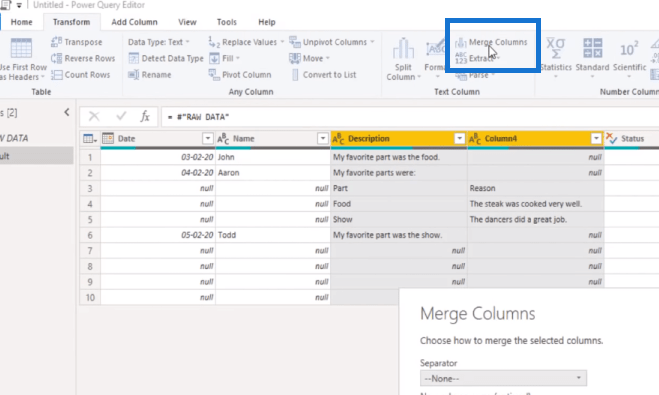Open the Statistics tool
The height and width of the screenshot is (395, 659).
[556, 58]
